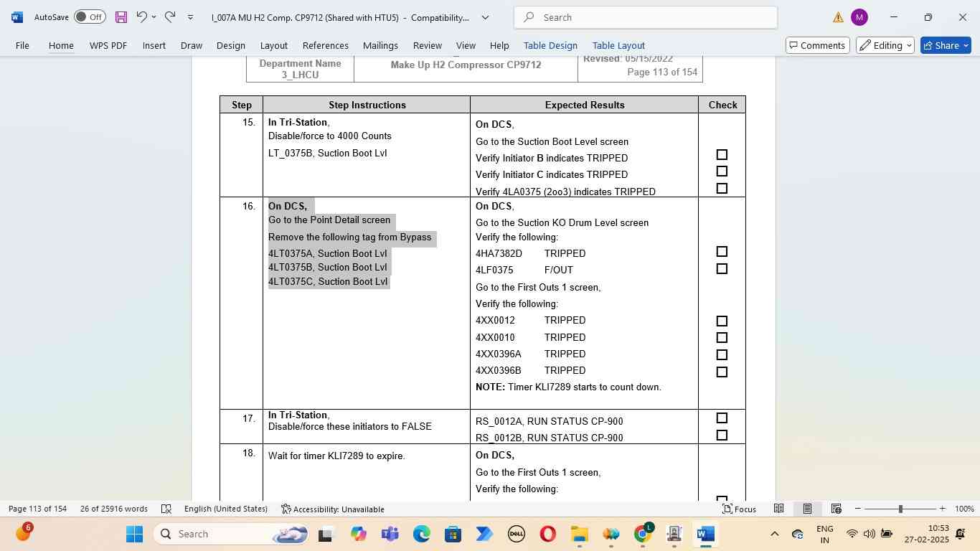Click the zoom in plus icon

[942, 509]
